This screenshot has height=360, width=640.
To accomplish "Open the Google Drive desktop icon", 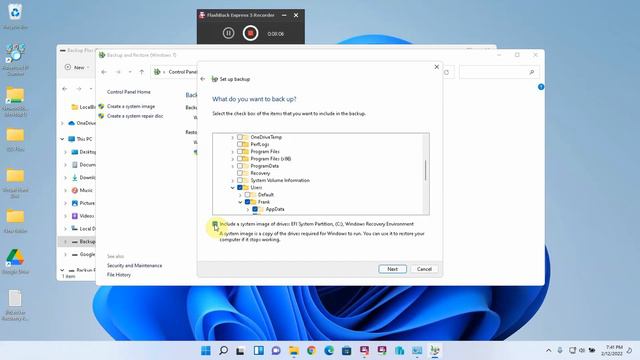I will click(15, 262).
